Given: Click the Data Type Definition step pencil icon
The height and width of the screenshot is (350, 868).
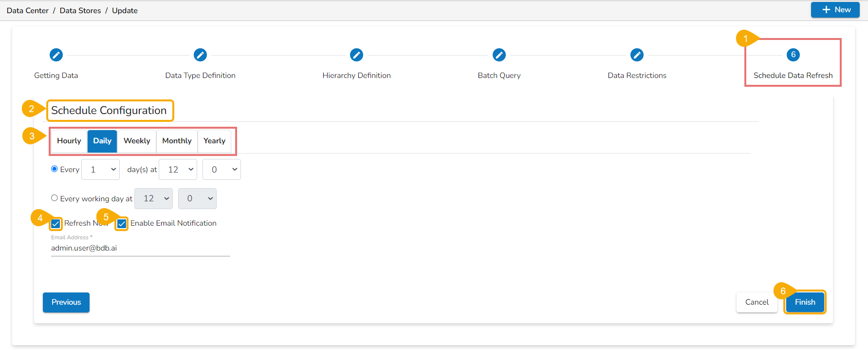Looking at the screenshot, I should (200, 55).
